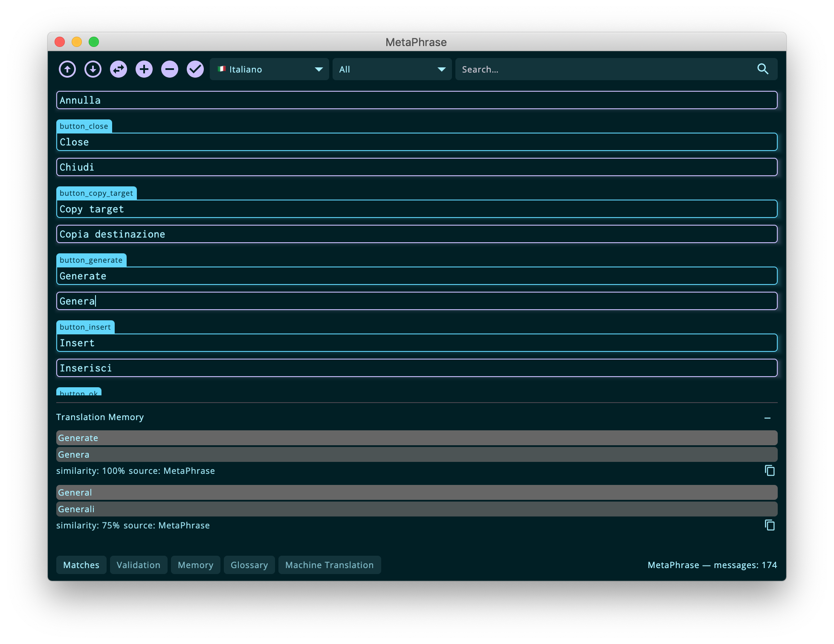Click the 'Annulla' translation field
This screenshot has width=834, height=644.
[x=417, y=100]
